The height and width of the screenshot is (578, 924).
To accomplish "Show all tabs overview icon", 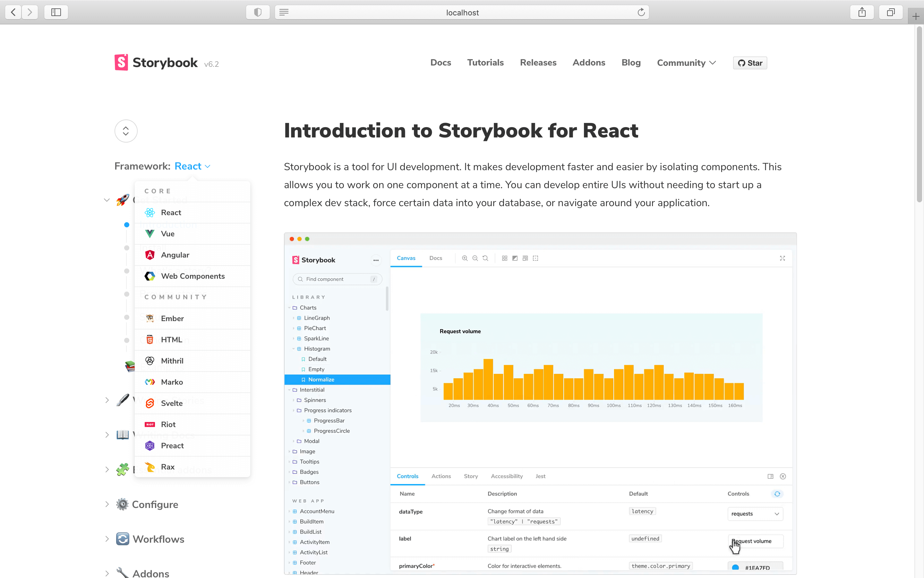I will point(891,12).
